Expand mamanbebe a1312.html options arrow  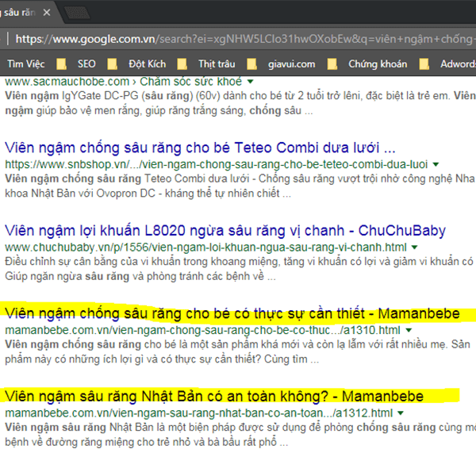point(401,413)
